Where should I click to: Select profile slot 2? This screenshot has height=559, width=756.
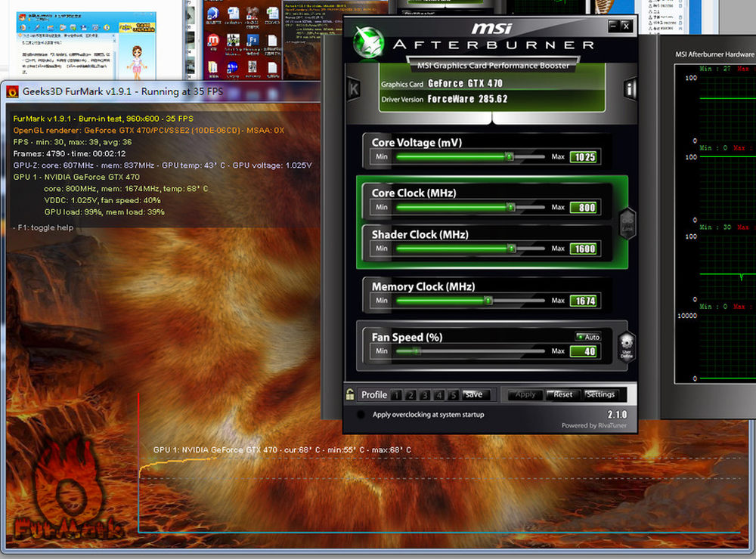pos(411,395)
